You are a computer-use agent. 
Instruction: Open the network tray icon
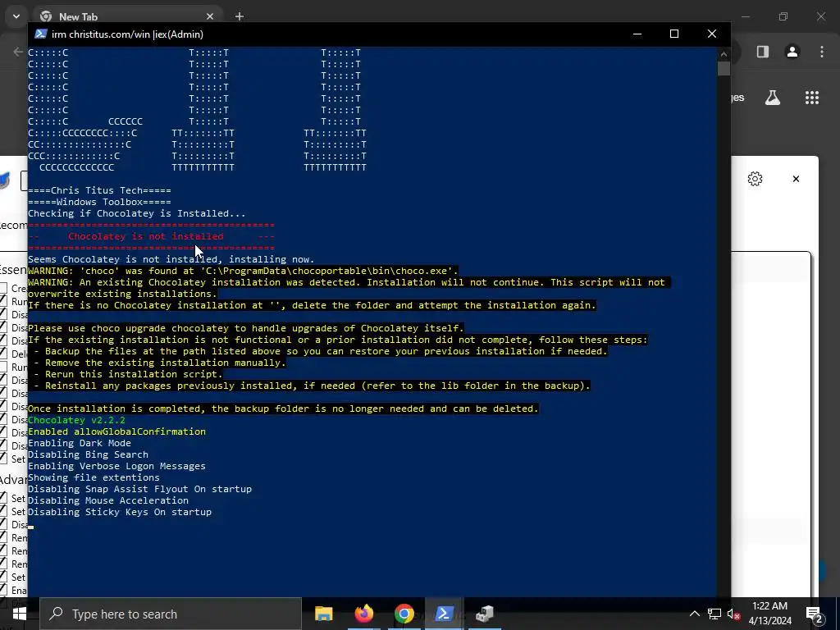(714, 614)
